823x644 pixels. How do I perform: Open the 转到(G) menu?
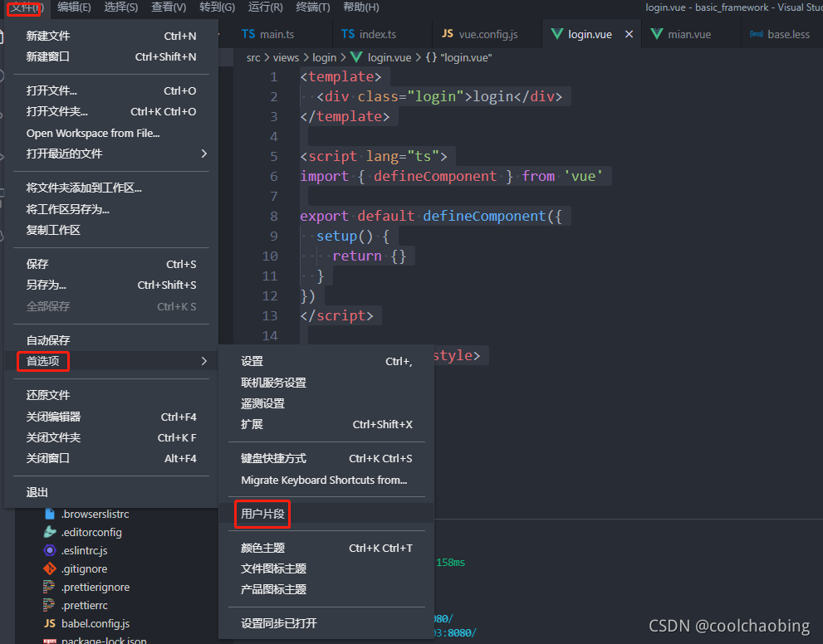tap(218, 7)
